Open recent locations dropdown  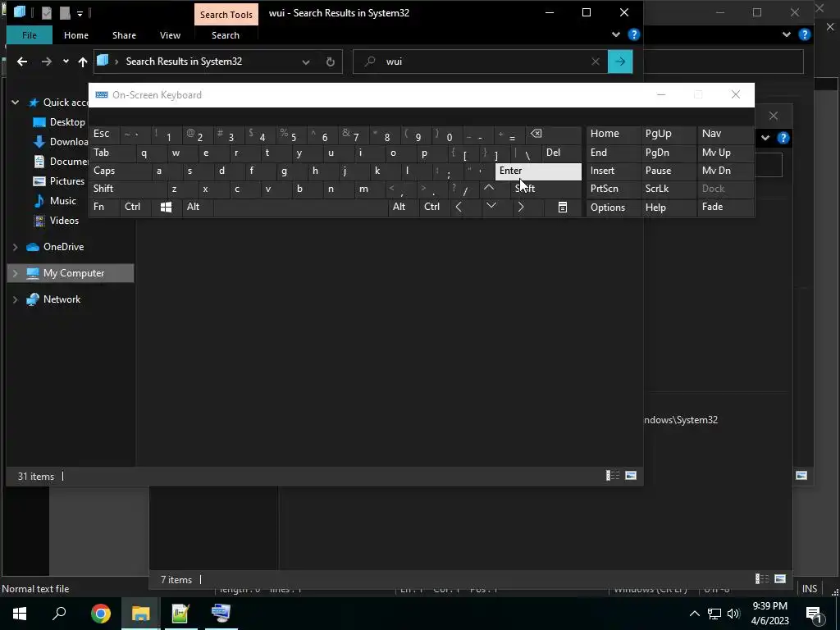pos(66,62)
